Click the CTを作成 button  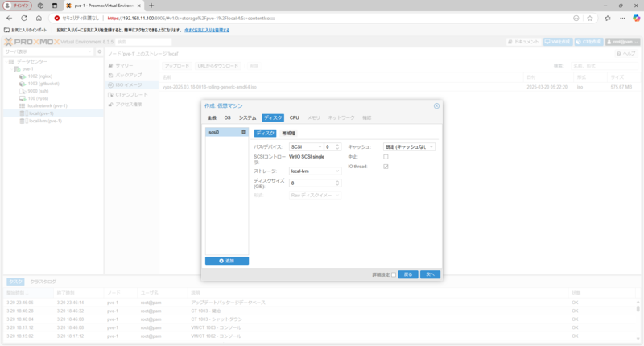pyautogui.click(x=588, y=42)
